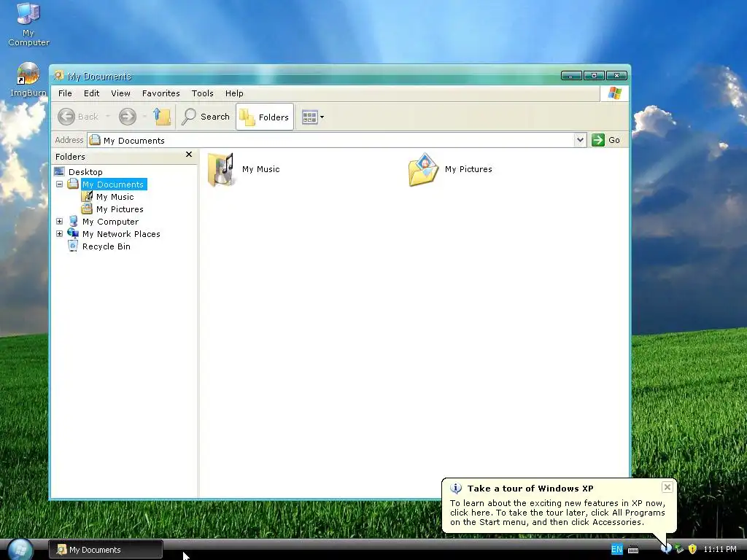747x560 pixels.
Task: Select My Pictures in the folder tree
Action: [x=120, y=209]
